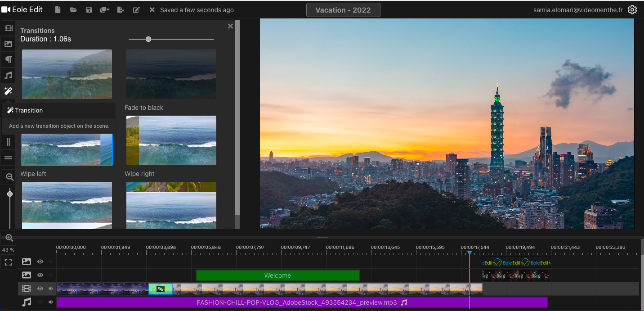
Task: Select the image tool in the sidebar
Action: click(8, 44)
